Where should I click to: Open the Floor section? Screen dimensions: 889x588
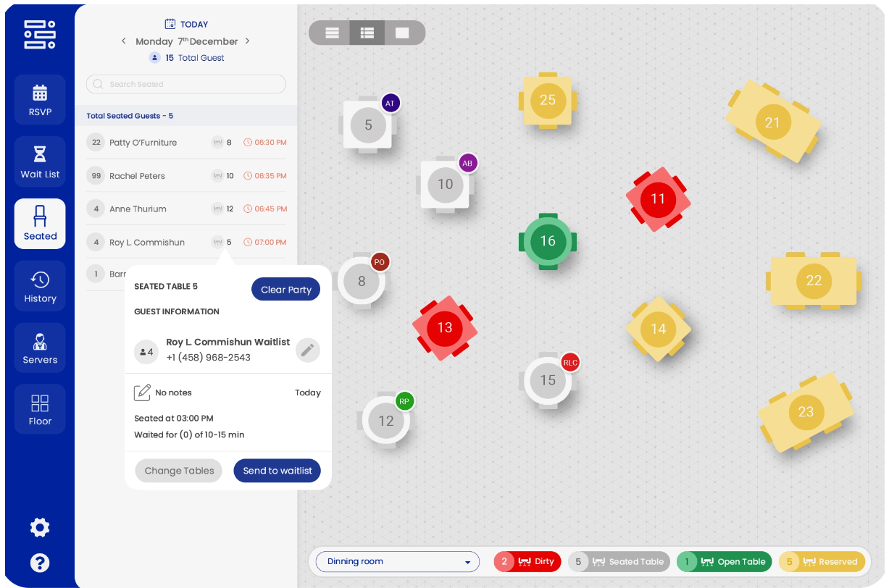(40, 409)
